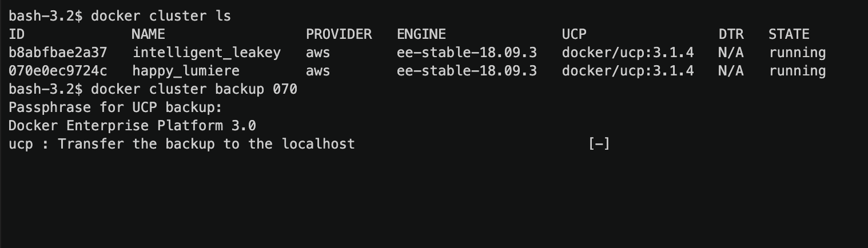The width and height of the screenshot is (868, 248).
Task: Click the DTR column header
Action: [x=731, y=34]
